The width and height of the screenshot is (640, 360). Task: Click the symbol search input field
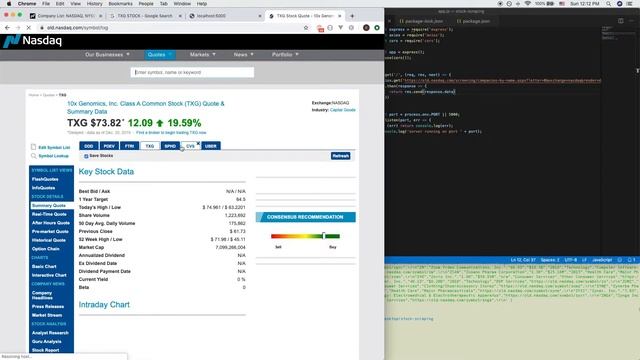click(x=192, y=72)
